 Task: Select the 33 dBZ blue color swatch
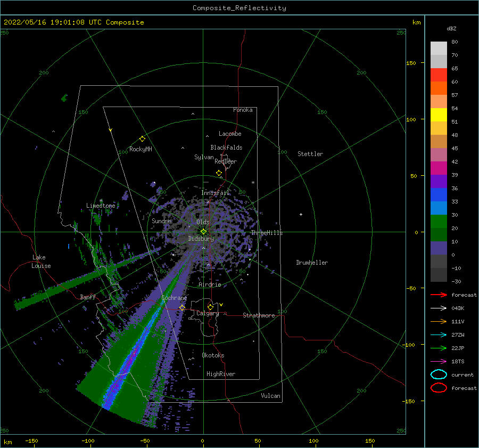click(439, 195)
